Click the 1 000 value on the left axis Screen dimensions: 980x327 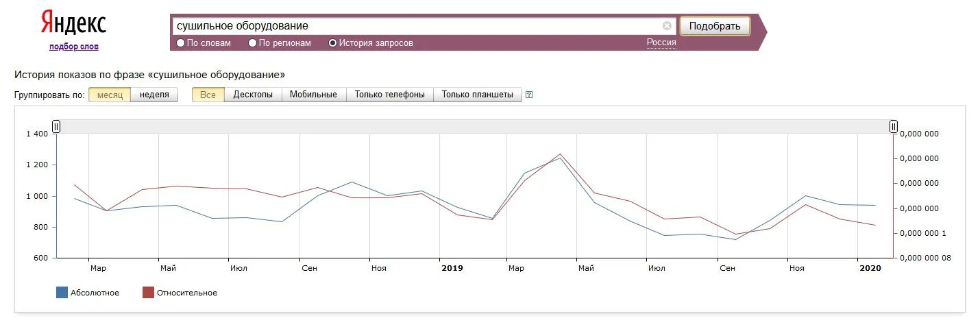[37, 196]
